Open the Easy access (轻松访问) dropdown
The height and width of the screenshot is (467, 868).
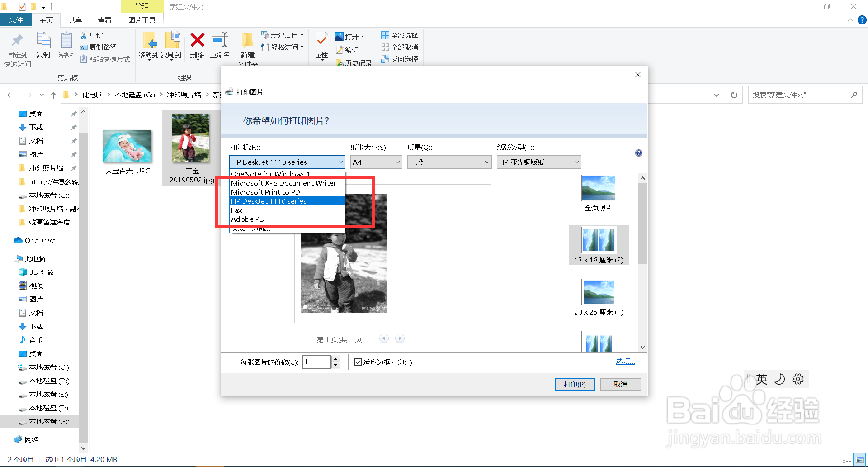click(x=283, y=47)
